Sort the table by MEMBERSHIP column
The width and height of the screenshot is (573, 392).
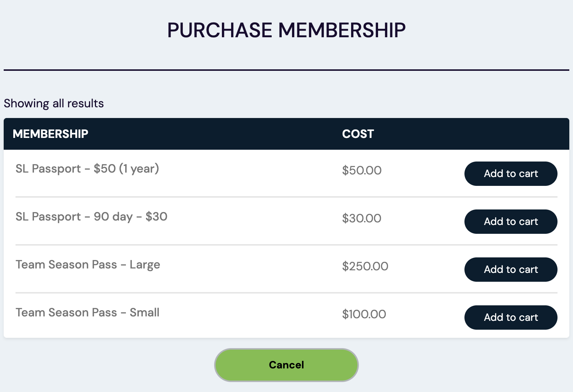[51, 134]
